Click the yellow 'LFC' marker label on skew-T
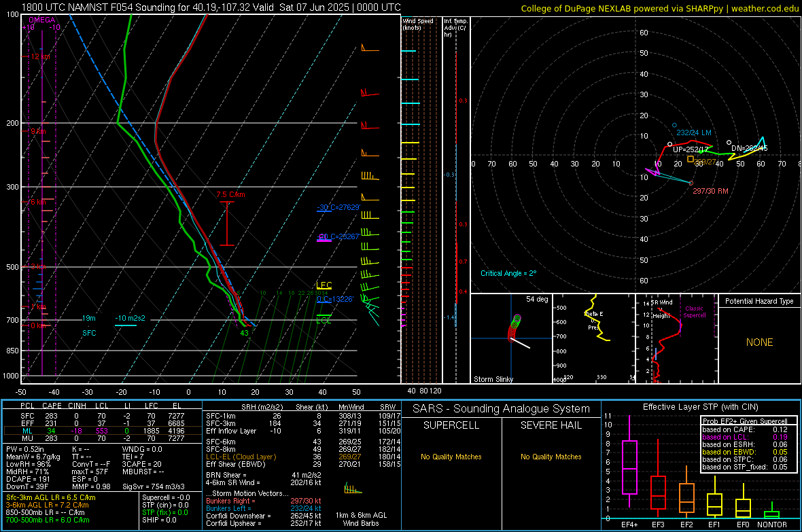 pos(324,285)
